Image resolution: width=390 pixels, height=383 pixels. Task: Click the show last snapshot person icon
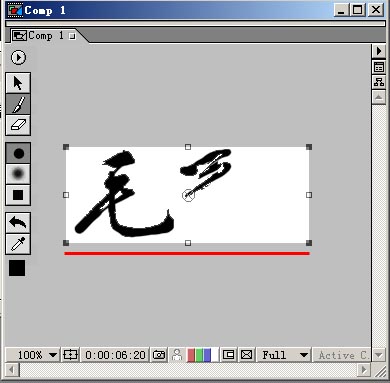pyautogui.click(x=177, y=355)
